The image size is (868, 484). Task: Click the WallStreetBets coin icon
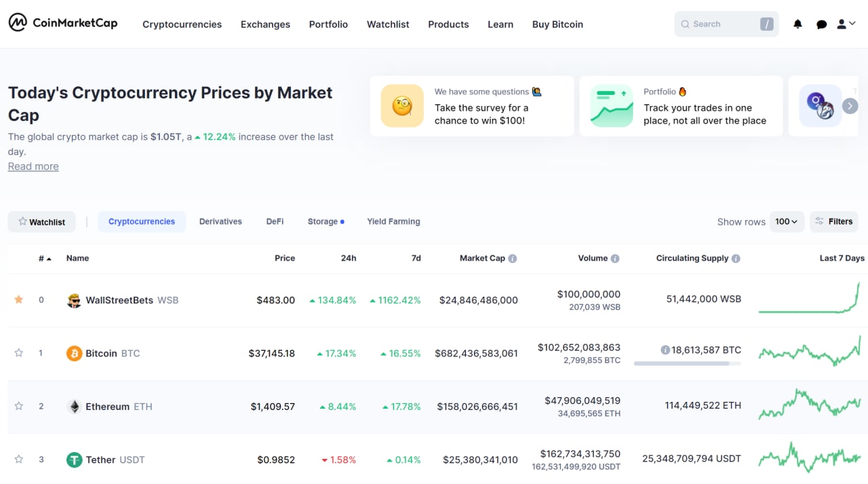(74, 300)
